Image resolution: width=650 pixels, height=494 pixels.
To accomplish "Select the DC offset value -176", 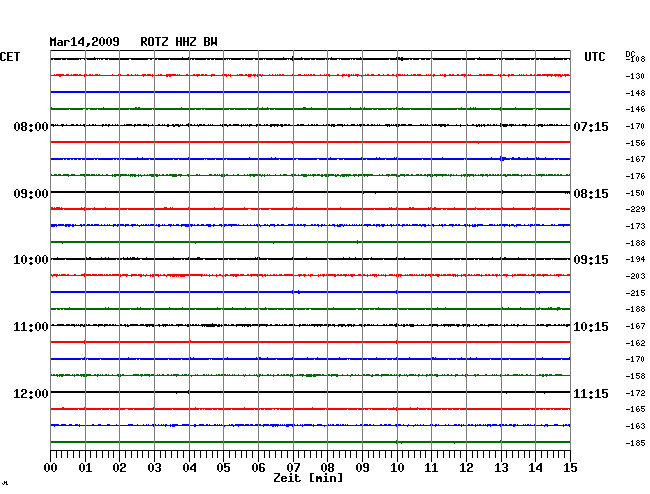I will pos(635,177).
